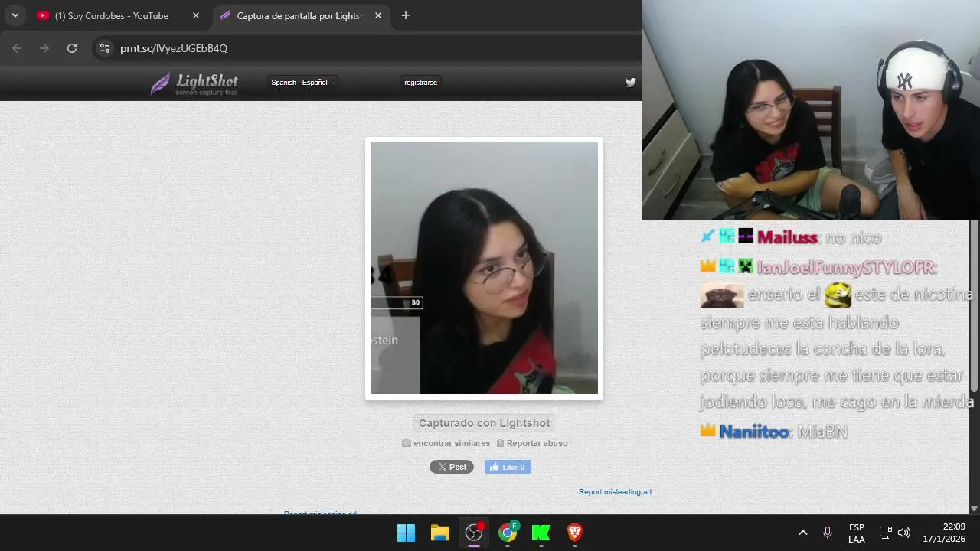Click the browser back arrow
The height and width of the screenshot is (551, 980).
pyautogui.click(x=17, y=48)
